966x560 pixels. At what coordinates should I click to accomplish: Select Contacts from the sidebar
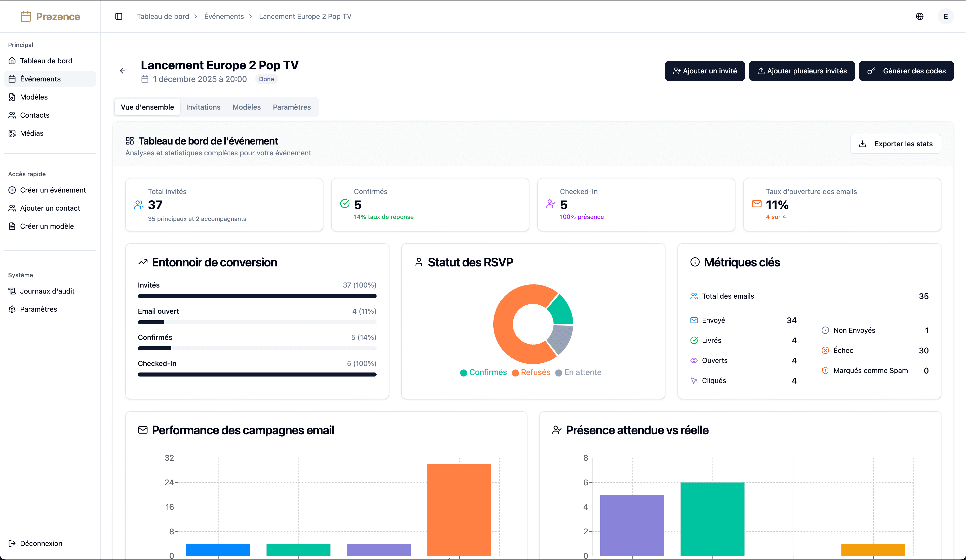(34, 115)
